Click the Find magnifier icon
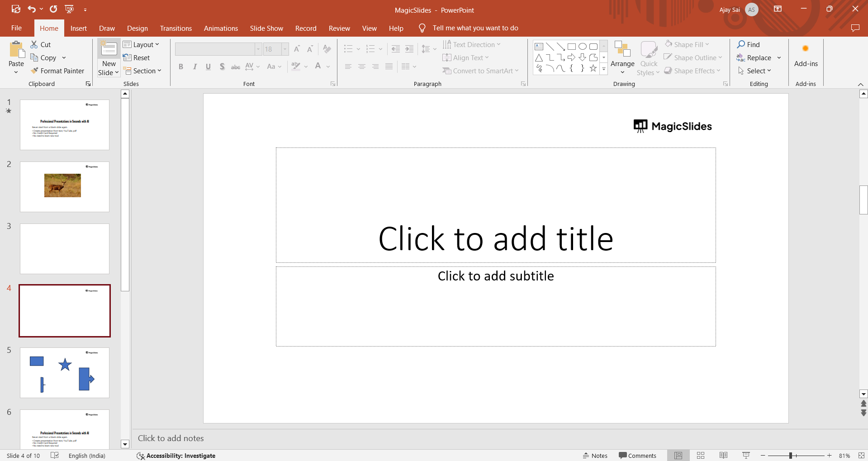Screen dimensions: 868x461 pyautogui.click(x=741, y=45)
